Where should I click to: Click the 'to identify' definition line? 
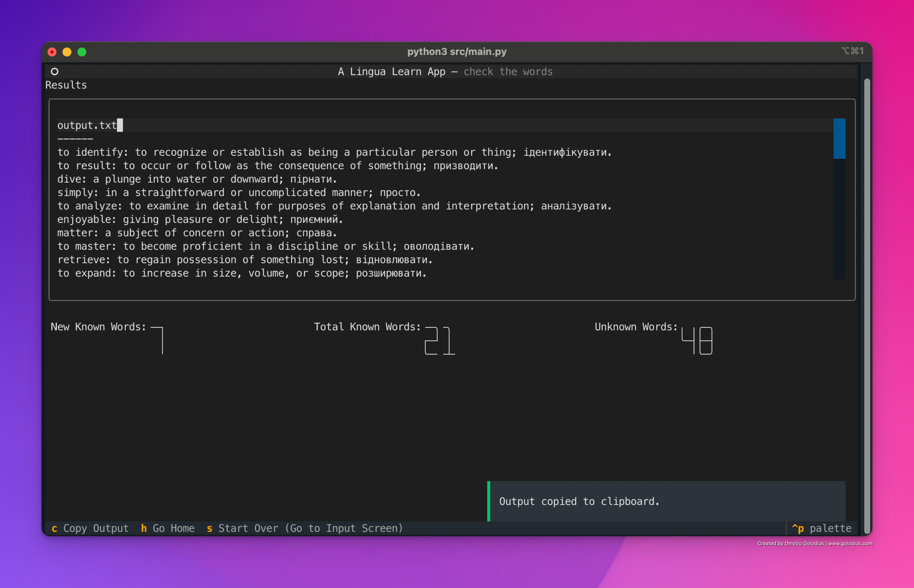coord(334,152)
